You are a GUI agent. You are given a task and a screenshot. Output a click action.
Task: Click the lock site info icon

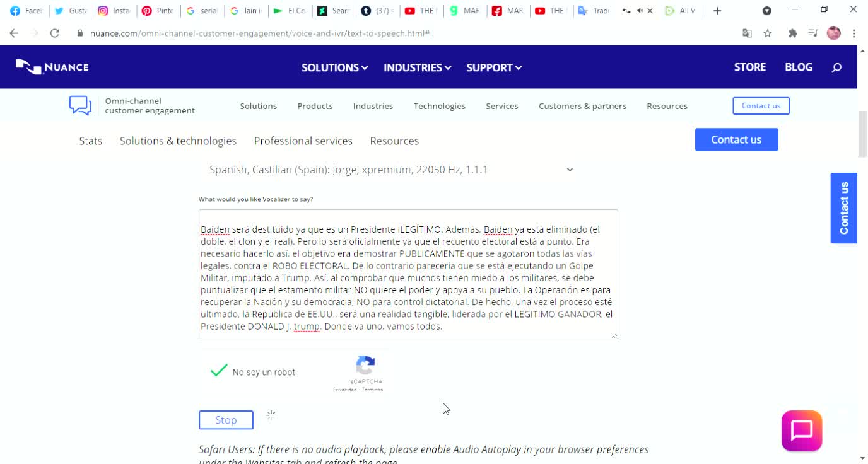(x=80, y=33)
